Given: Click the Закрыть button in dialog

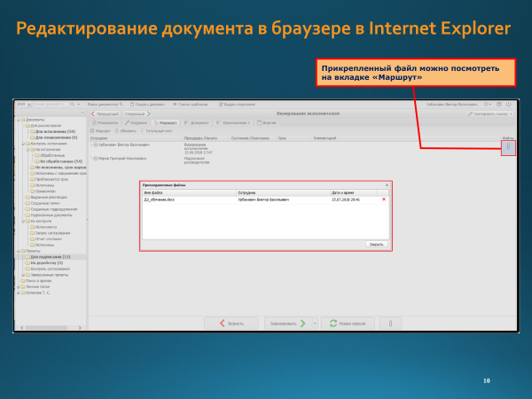Looking at the screenshot, I should click(376, 243).
